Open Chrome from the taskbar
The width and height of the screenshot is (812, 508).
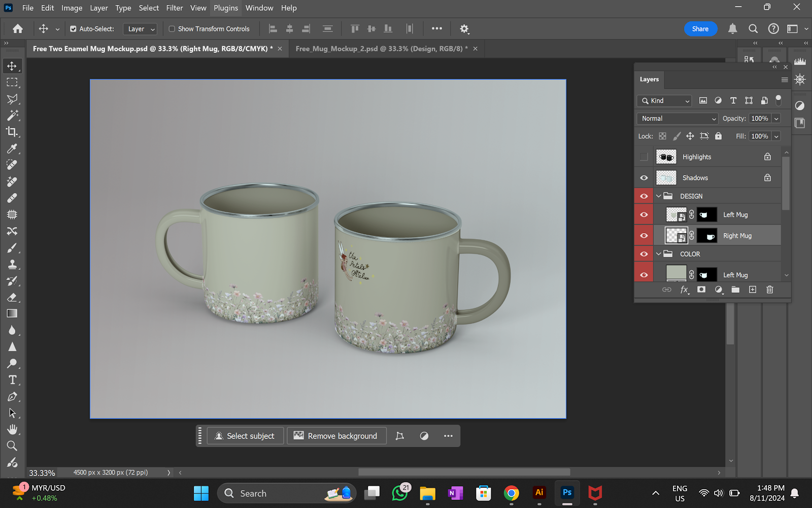pyautogui.click(x=511, y=493)
